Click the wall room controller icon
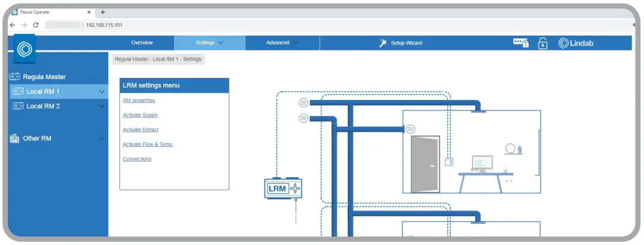Screen dimensions: 644x245 pyautogui.click(x=449, y=162)
